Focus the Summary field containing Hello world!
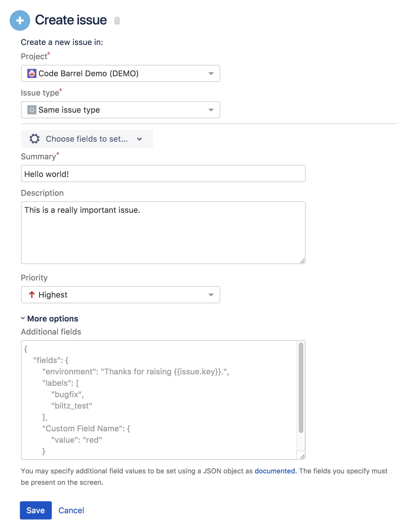This screenshot has height=532, width=416. (x=163, y=174)
